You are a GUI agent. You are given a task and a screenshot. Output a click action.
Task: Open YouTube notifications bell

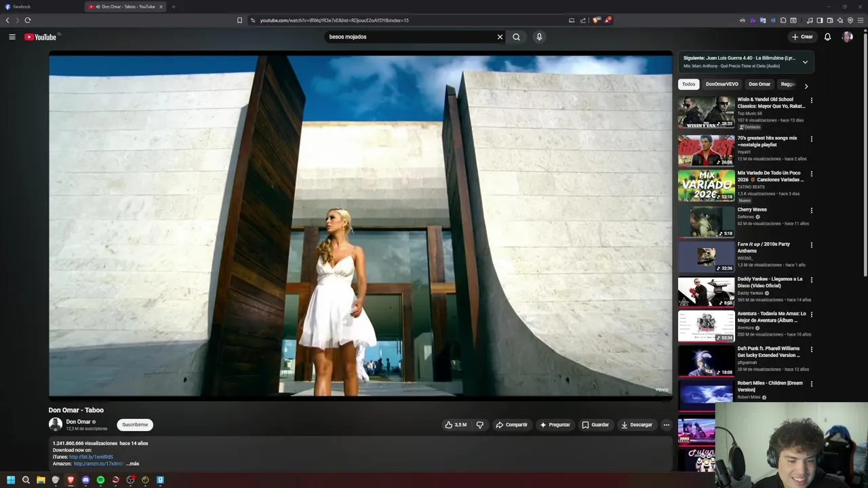point(827,37)
